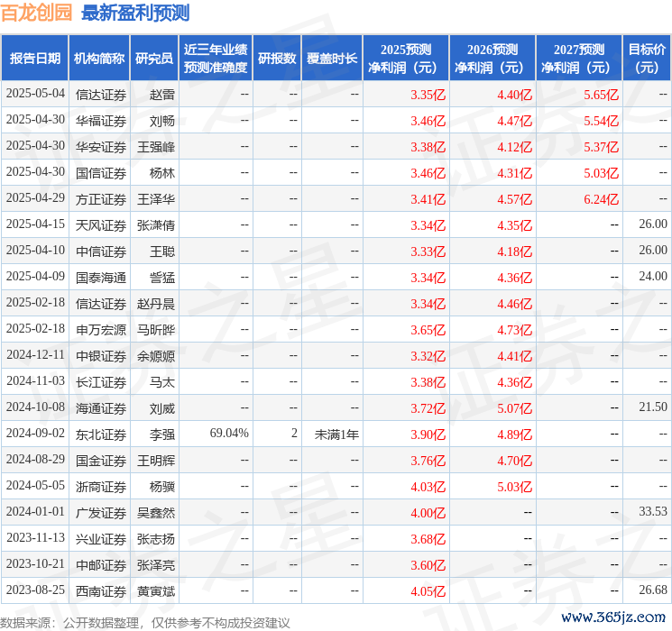Click 天风证券 institution cell
The image size is (672, 631).
(x=101, y=225)
